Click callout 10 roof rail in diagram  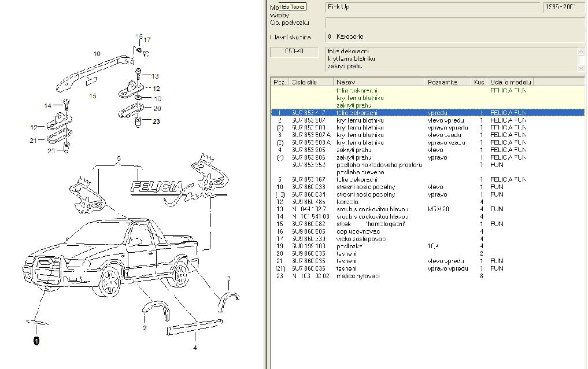pyautogui.click(x=97, y=54)
